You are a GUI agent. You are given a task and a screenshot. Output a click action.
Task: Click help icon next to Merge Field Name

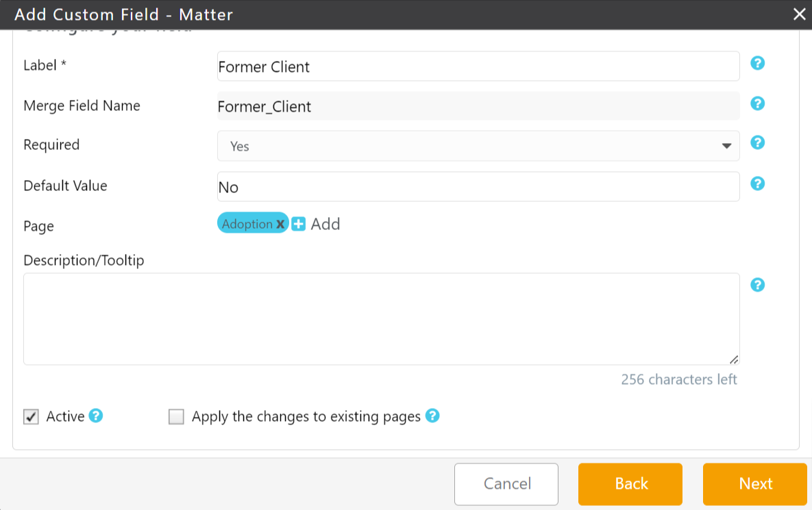(757, 103)
